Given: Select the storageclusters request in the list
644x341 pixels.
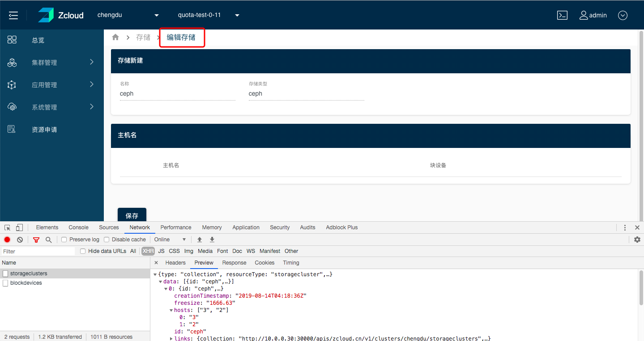Looking at the screenshot, I should pos(29,273).
